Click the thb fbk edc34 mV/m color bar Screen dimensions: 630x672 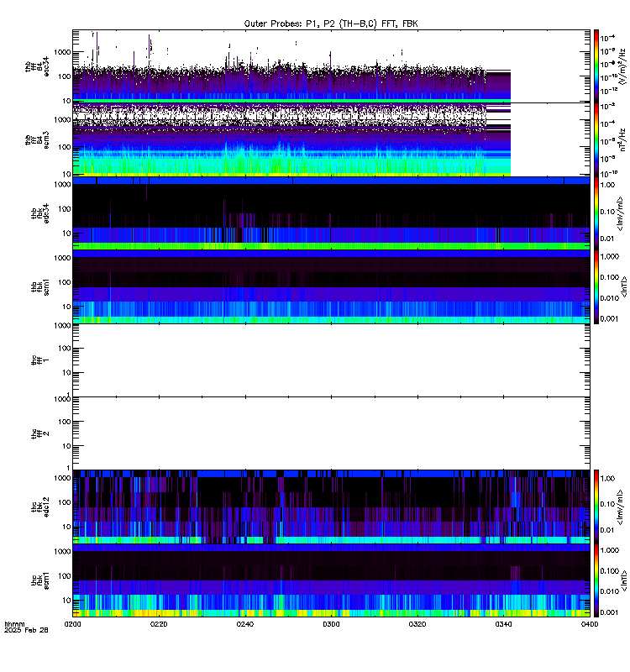pos(596,213)
